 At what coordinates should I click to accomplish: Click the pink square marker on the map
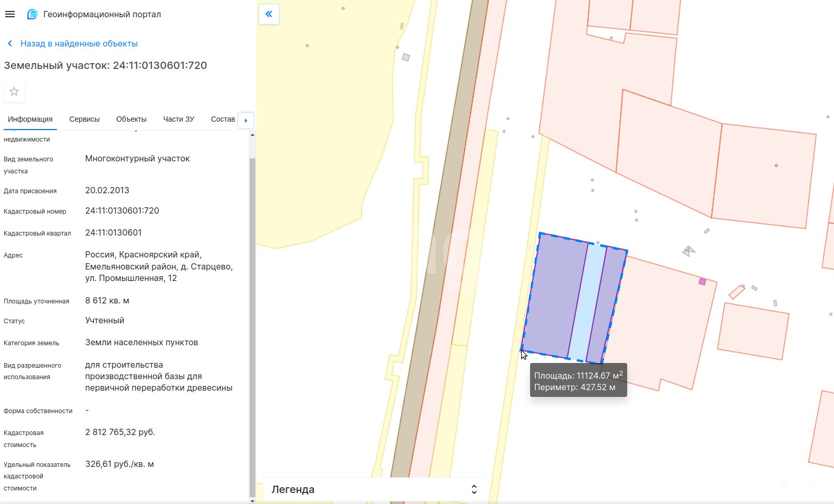click(x=702, y=282)
